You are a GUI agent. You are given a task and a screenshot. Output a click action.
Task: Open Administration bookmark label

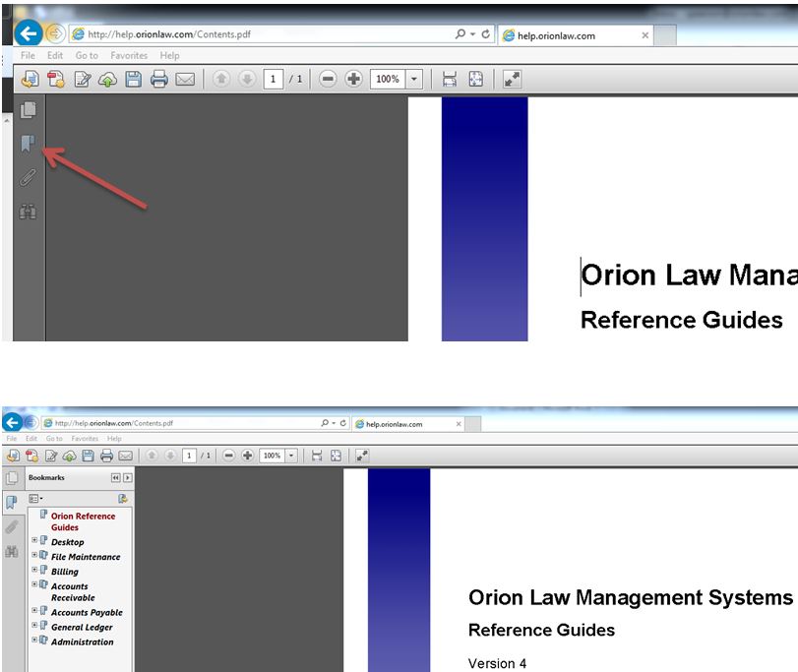[x=83, y=641]
